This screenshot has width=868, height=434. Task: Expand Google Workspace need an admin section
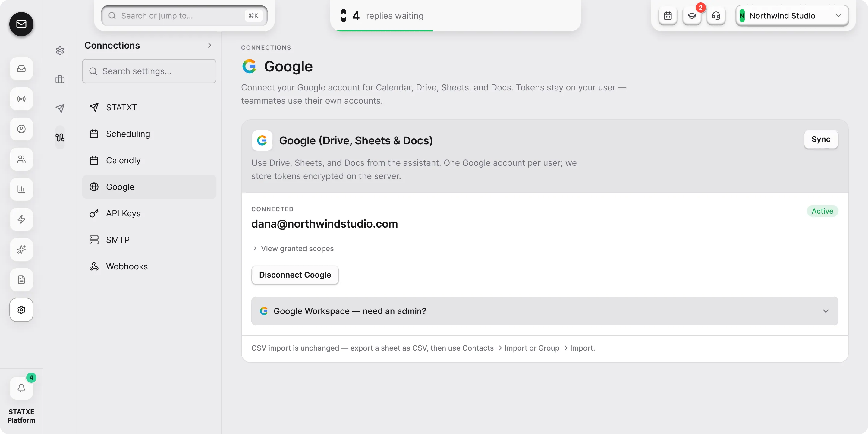[x=545, y=311]
